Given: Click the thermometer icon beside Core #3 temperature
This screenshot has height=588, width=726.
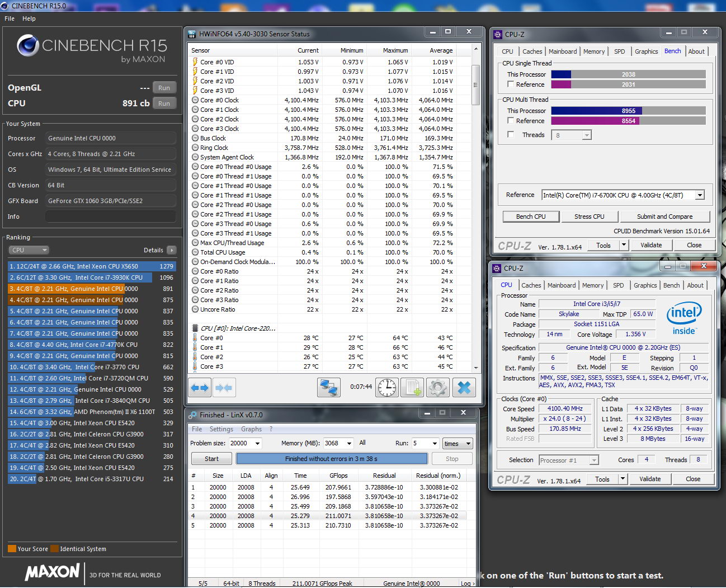Looking at the screenshot, I should coord(195,366).
